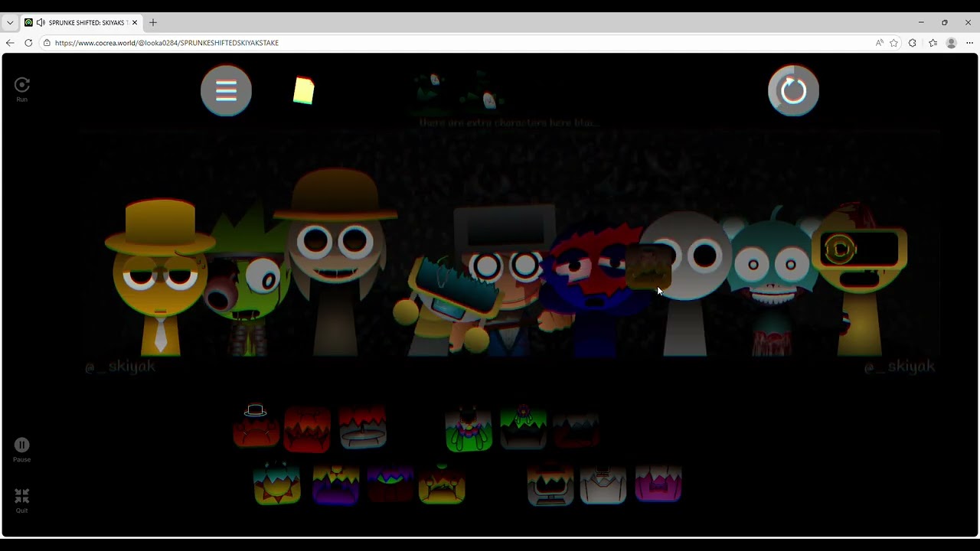Open the browser Settings and more menu
This screenshot has width=980, height=551.
click(969, 43)
